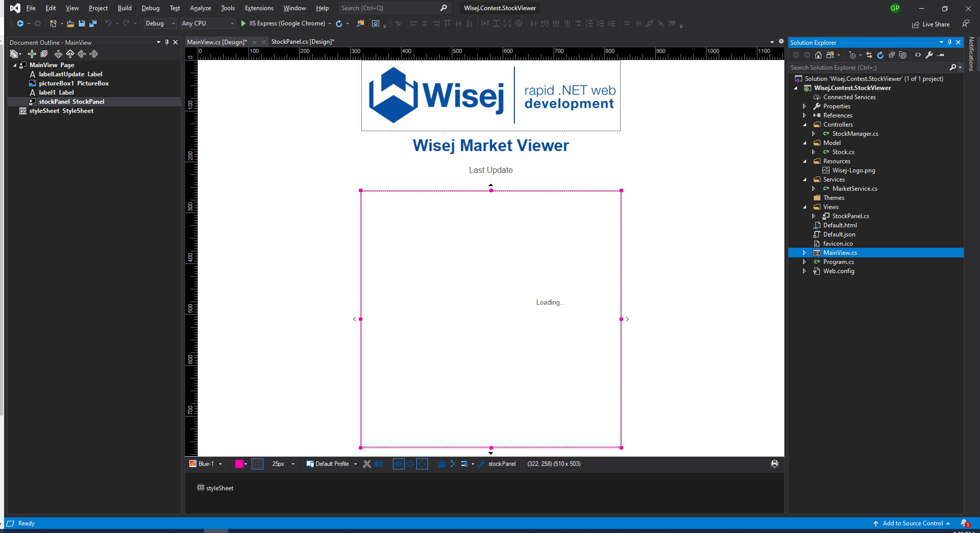Toggle Preview Selected Items in Solution Explorer
980x533 pixels.
coord(941,55)
